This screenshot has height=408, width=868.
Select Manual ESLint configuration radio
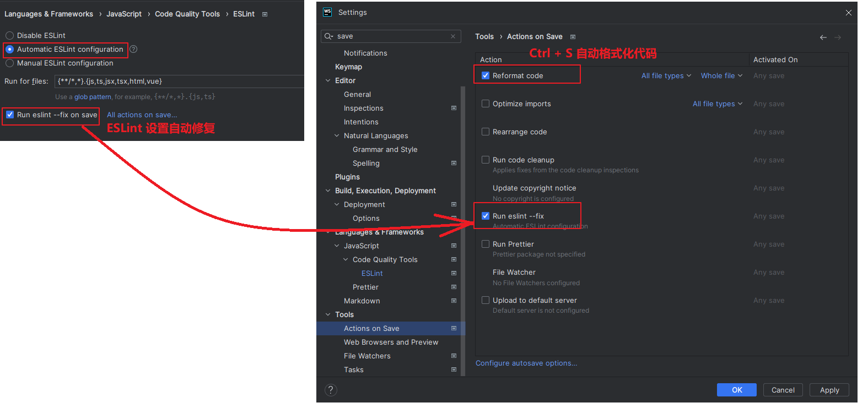coord(9,63)
